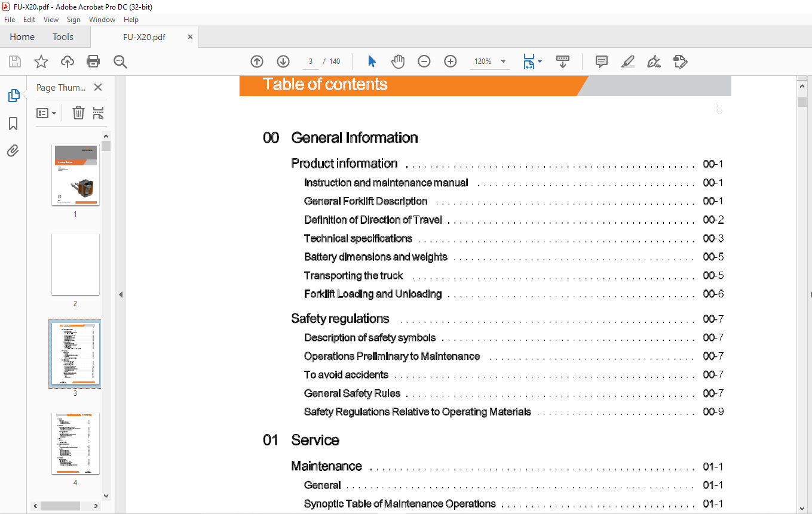Image resolution: width=812 pixels, height=514 pixels.
Task: Open thumbnail options dropdown menu
Action: (46, 113)
